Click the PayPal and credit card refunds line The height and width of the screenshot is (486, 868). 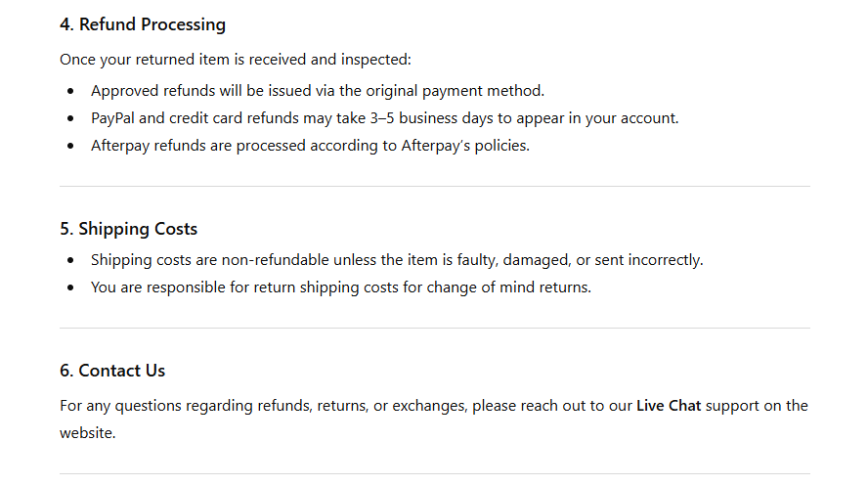pos(384,118)
